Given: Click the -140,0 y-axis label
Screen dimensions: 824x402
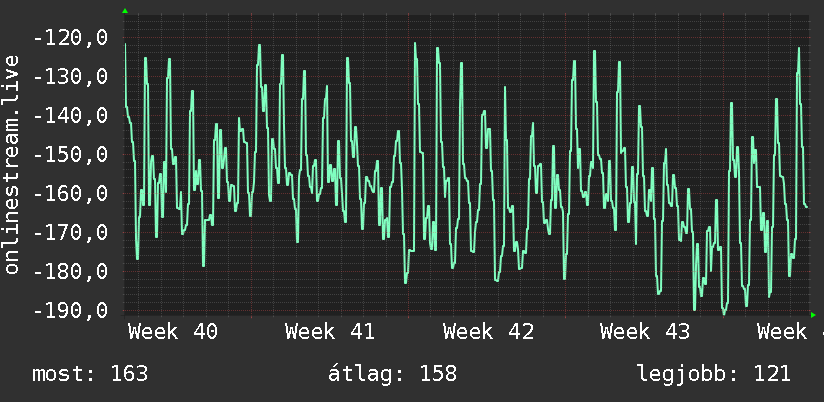Looking at the screenshot, I should click(x=70, y=116).
